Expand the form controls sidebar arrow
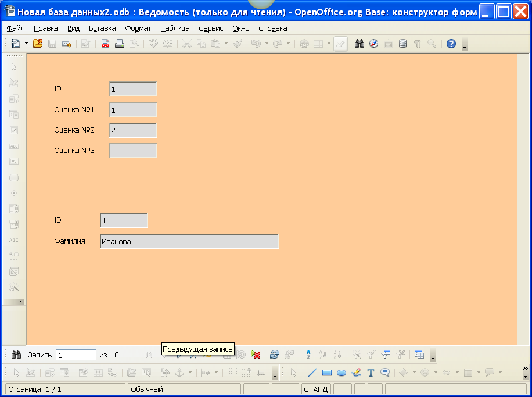Image resolution: width=532 pixels, height=397 pixels. (20, 302)
